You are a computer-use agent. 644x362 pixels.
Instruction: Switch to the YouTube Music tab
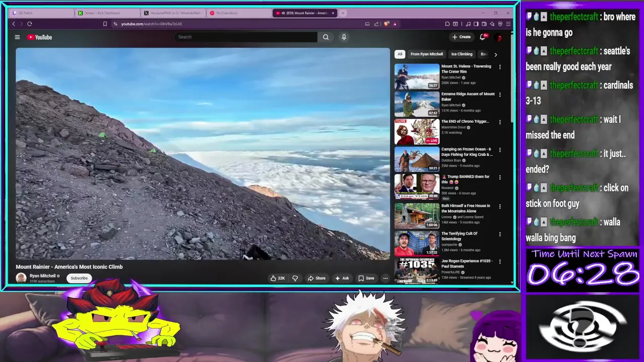tap(239, 13)
